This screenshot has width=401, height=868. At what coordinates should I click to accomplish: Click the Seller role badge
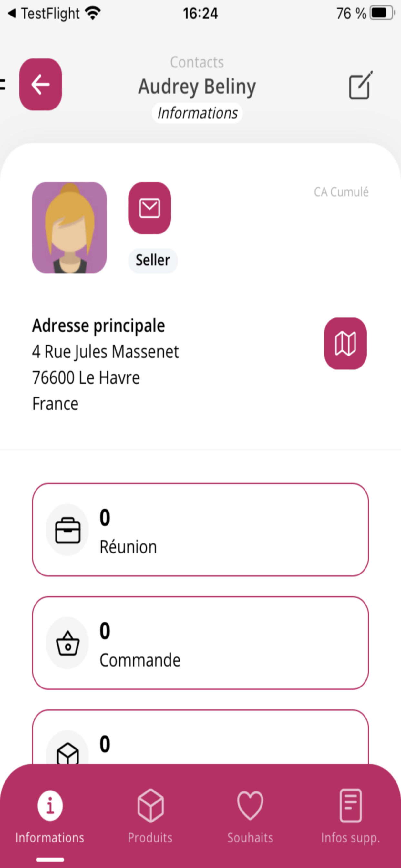(153, 261)
